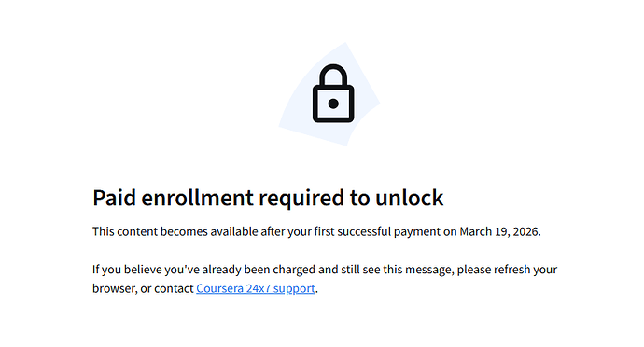This screenshot has height=347, width=644.
Task: Click the padlock icon
Action: point(333,93)
